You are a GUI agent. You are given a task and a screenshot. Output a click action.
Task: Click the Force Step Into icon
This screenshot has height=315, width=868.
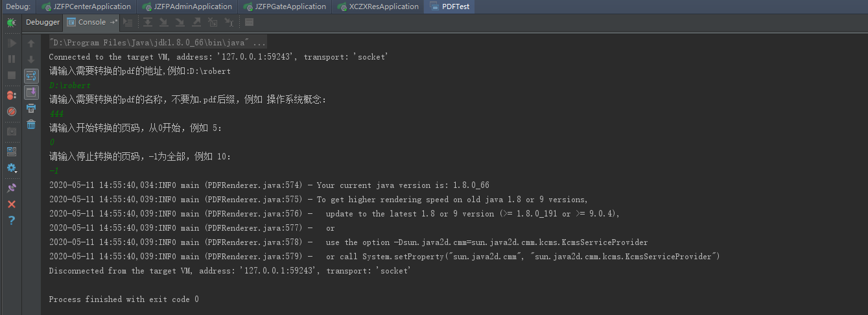pyautogui.click(x=180, y=22)
